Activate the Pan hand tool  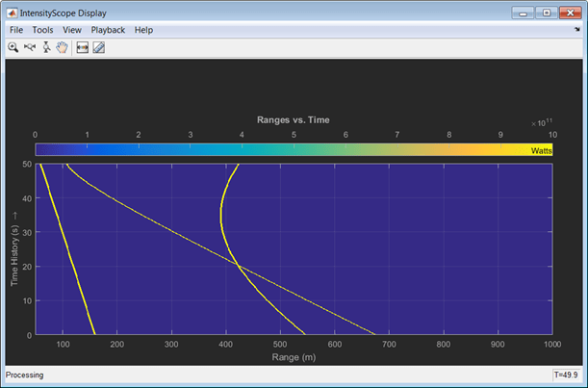(x=62, y=47)
